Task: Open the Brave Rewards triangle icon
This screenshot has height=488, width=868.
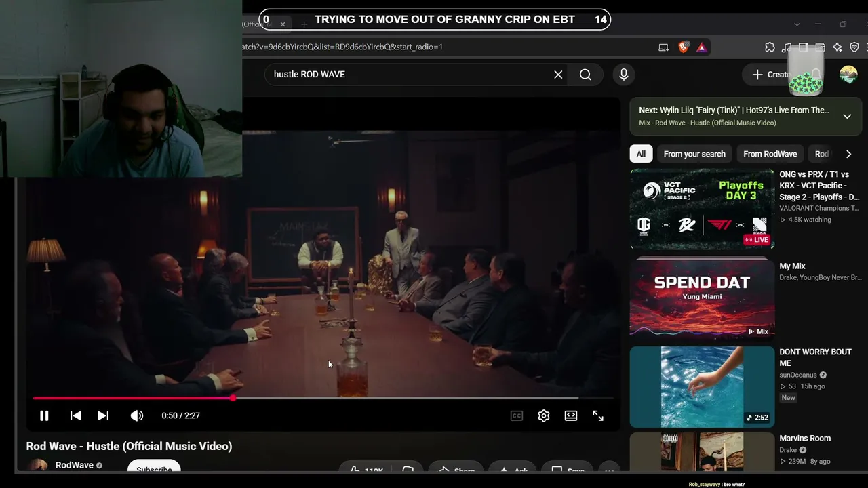Action: click(x=701, y=47)
